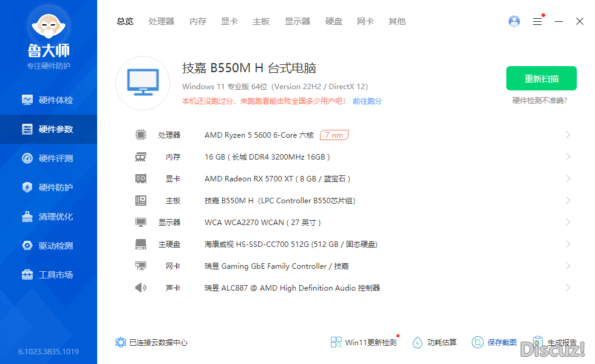The height and width of the screenshot is (364, 595).
Task: Click the graphics card icon
Action: click(141, 178)
